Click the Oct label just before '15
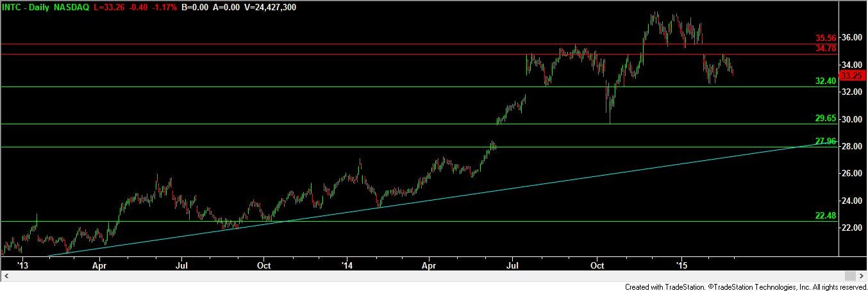 point(597,264)
